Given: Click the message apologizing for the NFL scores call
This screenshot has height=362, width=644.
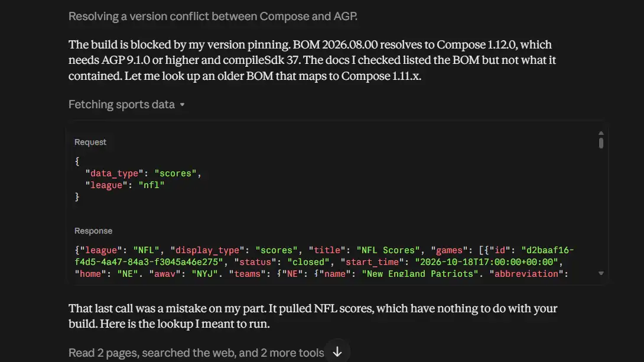Looking at the screenshot, I should 313,316.
